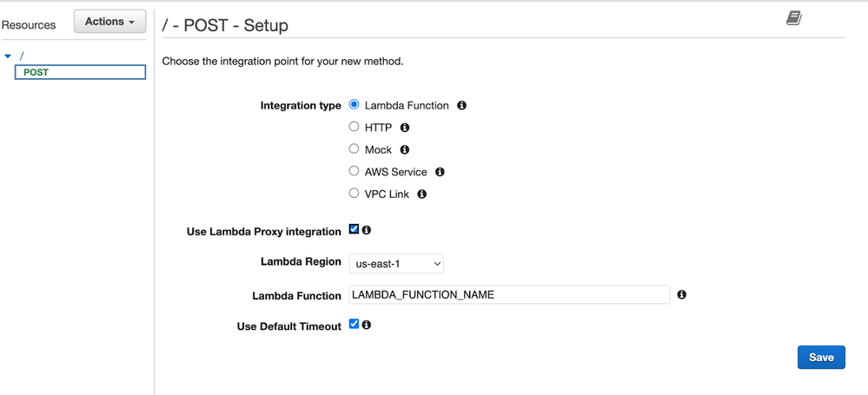868x395 pixels.
Task: Toggle Use Lambda Proxy integration checkbox
Action: coord(354,229)
